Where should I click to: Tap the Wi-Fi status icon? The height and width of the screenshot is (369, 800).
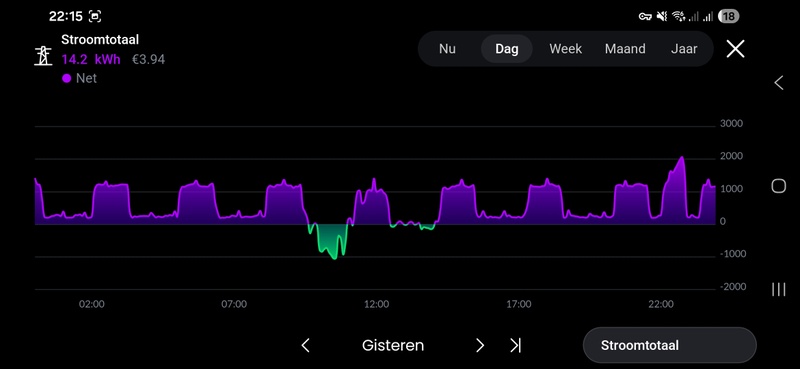coord(678,17)
